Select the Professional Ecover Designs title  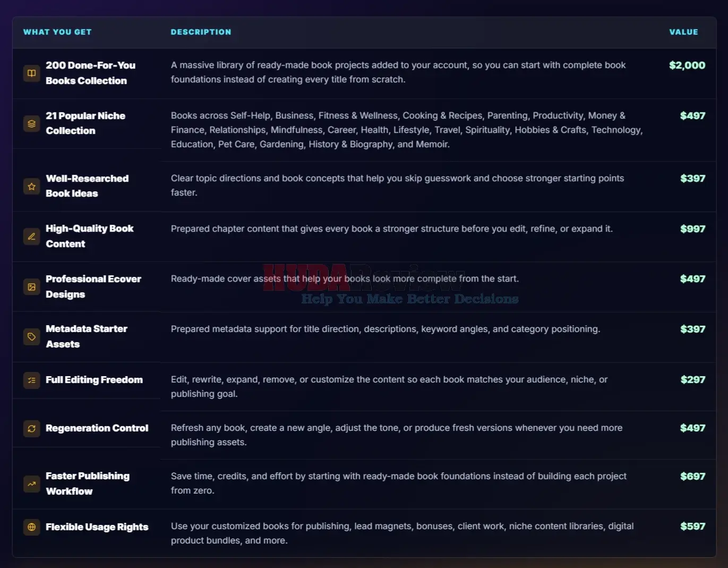pos(93,286)
